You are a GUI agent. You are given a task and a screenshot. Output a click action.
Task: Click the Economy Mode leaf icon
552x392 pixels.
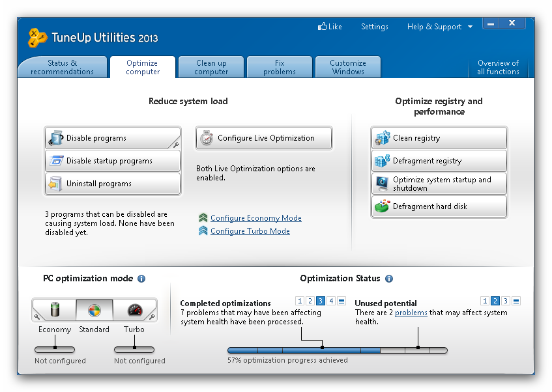pyautogui.click(x=203, y=218)
